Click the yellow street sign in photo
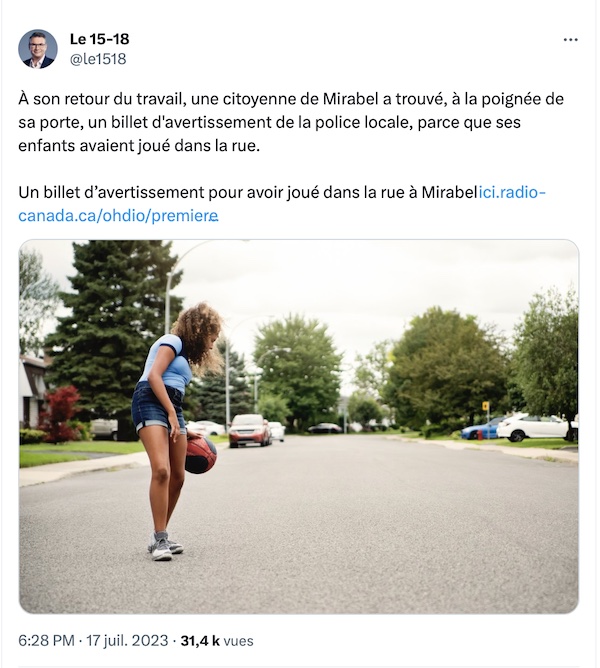Viewport: 600px width, 668px height. pos(485,405)
